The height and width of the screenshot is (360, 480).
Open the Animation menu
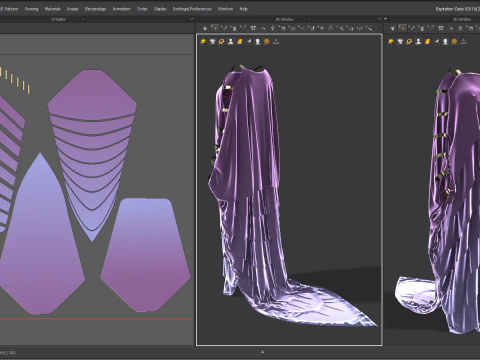[122, 9]
